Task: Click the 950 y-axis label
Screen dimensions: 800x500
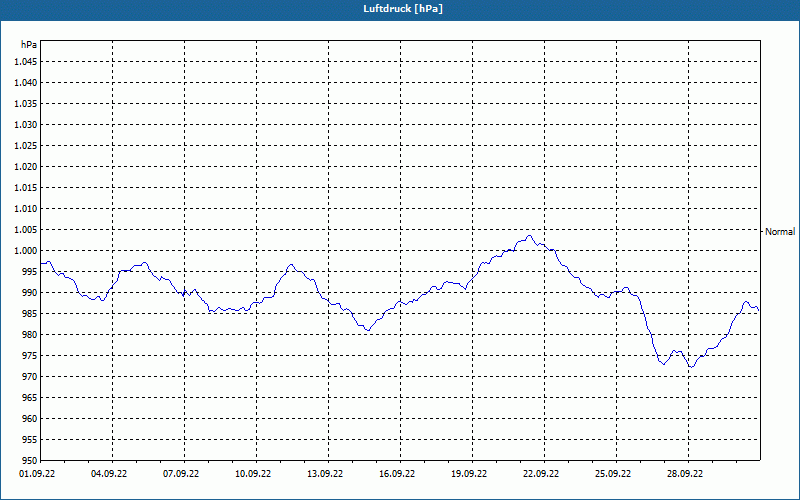Action: pyautogui.click(x=30, y=460)
